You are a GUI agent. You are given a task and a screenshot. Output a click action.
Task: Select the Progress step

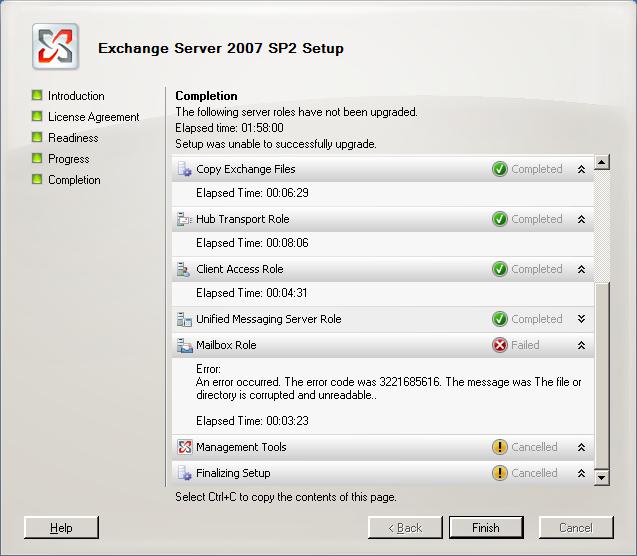(x=69, y=159)
